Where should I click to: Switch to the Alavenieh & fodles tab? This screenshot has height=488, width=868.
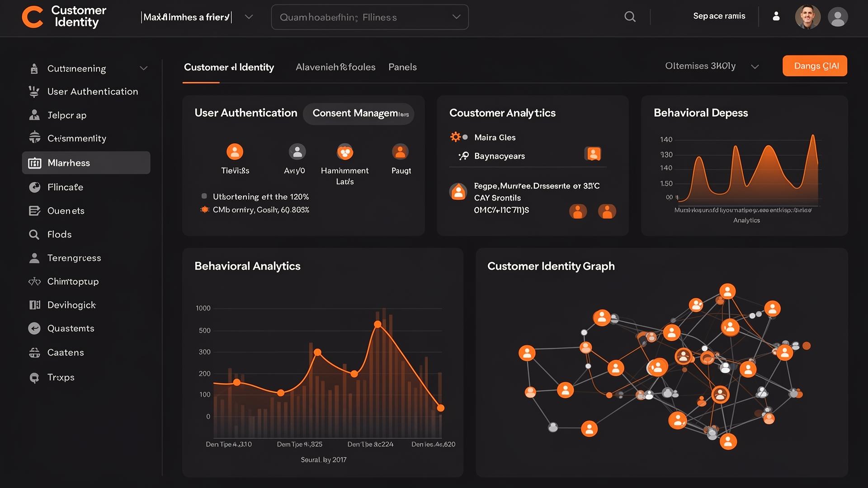click(335, 67)
